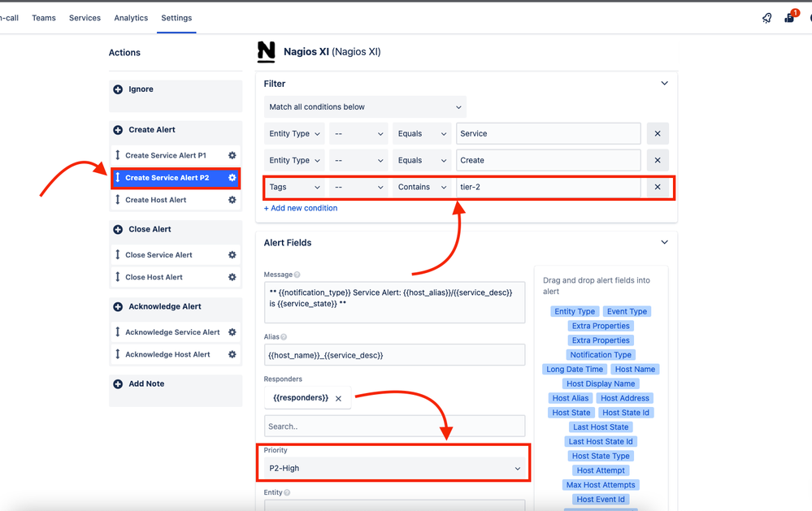The image size is (812, 511).
Task: Open Contains operator dropdown
Action: (422, 187)
